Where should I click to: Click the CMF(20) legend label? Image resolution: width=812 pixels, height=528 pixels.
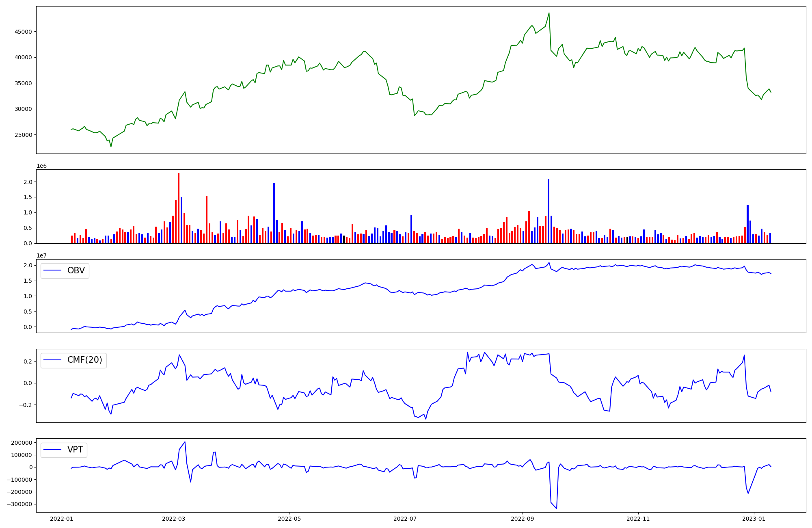point(84,360)
